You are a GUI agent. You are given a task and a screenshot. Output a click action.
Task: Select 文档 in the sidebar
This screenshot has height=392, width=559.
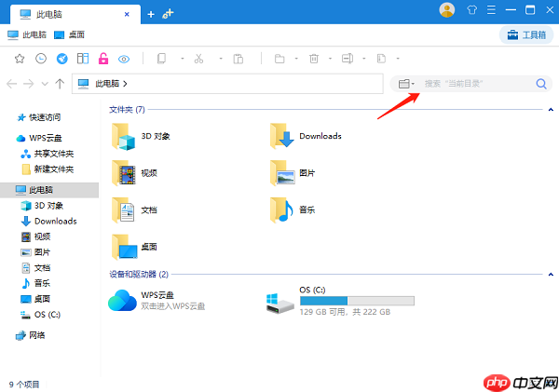35,268
